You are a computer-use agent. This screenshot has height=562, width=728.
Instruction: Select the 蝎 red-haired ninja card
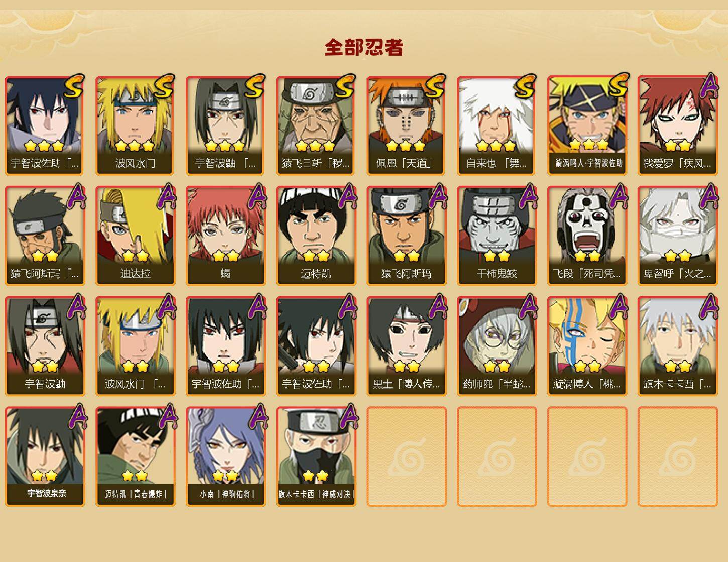pos(225,236)
